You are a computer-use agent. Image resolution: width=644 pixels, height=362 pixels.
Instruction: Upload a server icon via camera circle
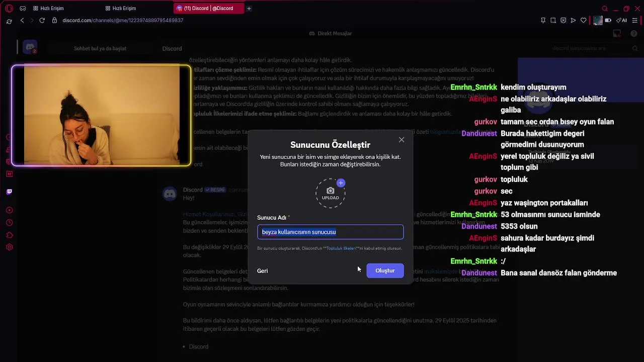pyautogui.click(x=330, y=193)
